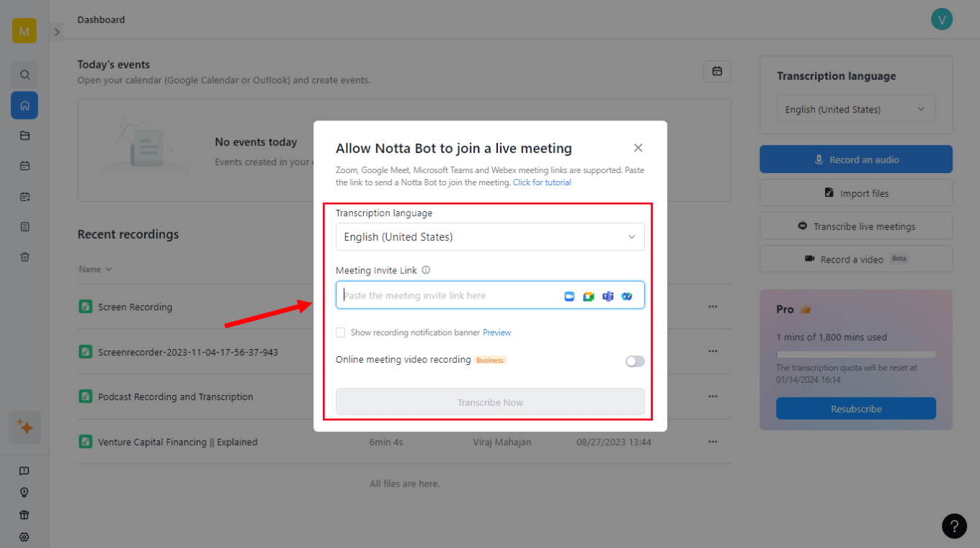Go to Home dashboard icon in sidebar
The height and width of the screenshot is (548, 980).
(x=24, y=105)
